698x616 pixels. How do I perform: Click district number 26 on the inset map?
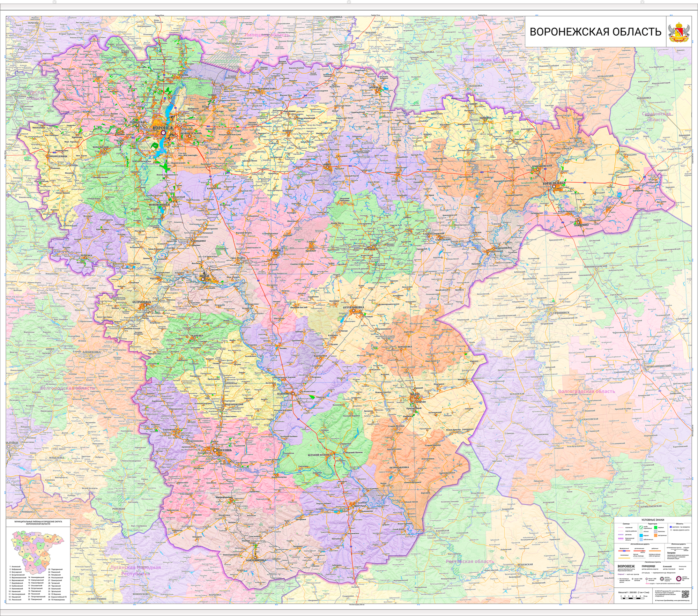[x=30, y=565]
